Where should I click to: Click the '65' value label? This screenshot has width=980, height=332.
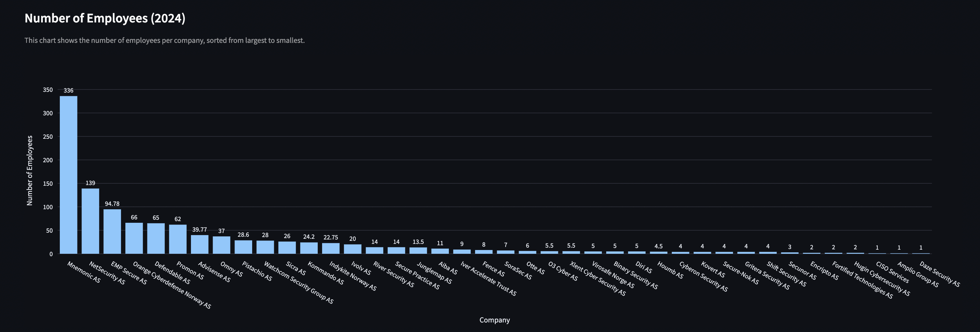click(156, 218)
